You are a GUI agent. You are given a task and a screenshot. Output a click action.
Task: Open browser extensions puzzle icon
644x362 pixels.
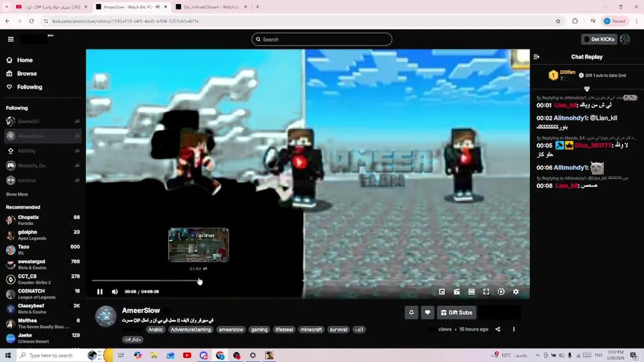pyautogui.click(x=575, y=21)
